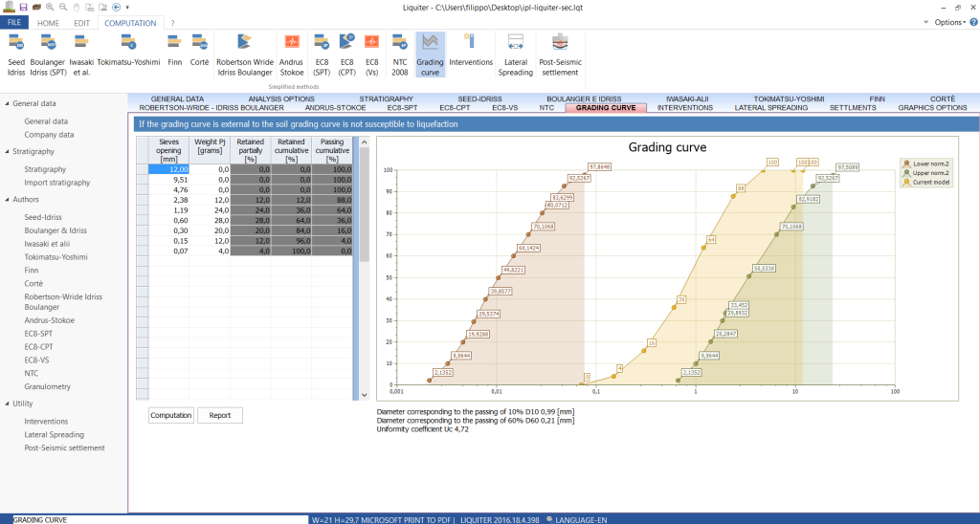The width and height of the screenshot is (980, 524).
Task: Click the Report button
Action: point(219,415)
